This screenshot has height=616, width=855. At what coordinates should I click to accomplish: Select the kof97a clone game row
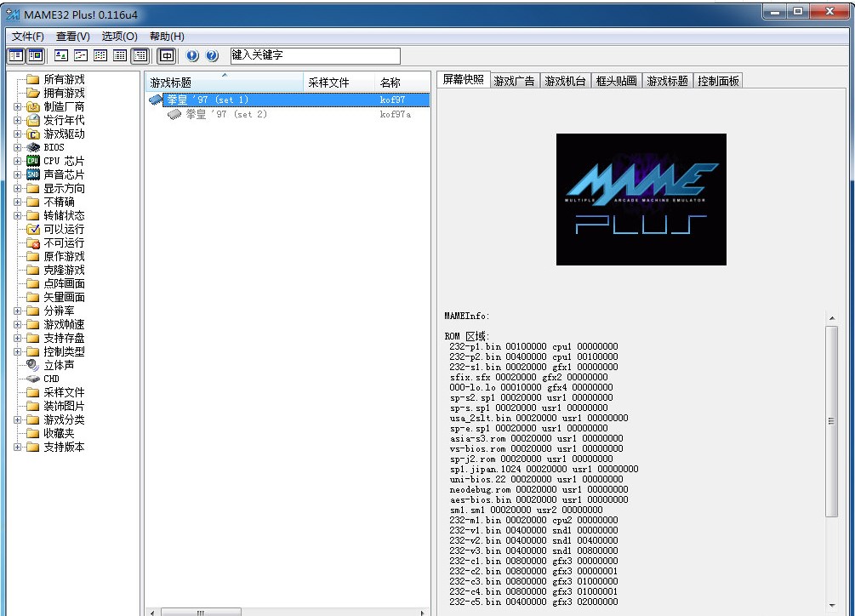(288, 114)
